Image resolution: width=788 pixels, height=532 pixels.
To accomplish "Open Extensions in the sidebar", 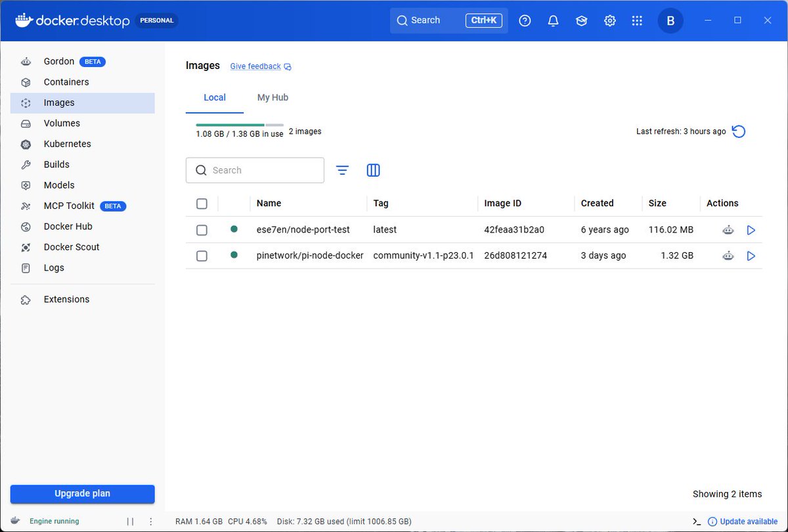I will coord(83,299).
